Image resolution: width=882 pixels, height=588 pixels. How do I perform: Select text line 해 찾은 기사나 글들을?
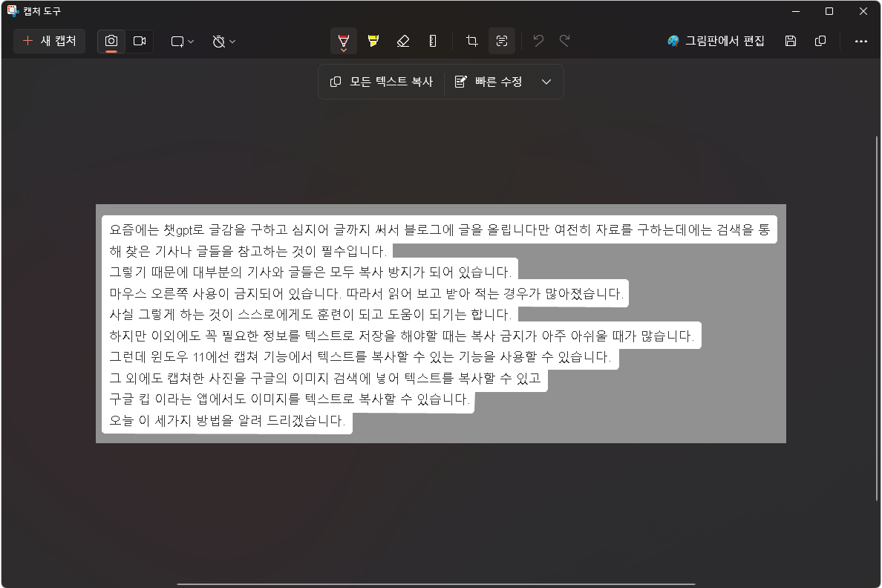[x=247, y=251]
